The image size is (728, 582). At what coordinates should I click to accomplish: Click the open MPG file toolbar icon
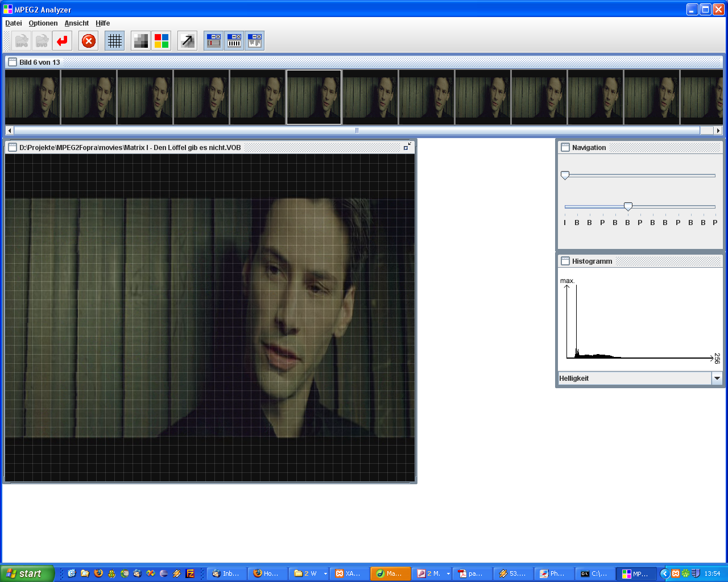[x=22, y=41]
